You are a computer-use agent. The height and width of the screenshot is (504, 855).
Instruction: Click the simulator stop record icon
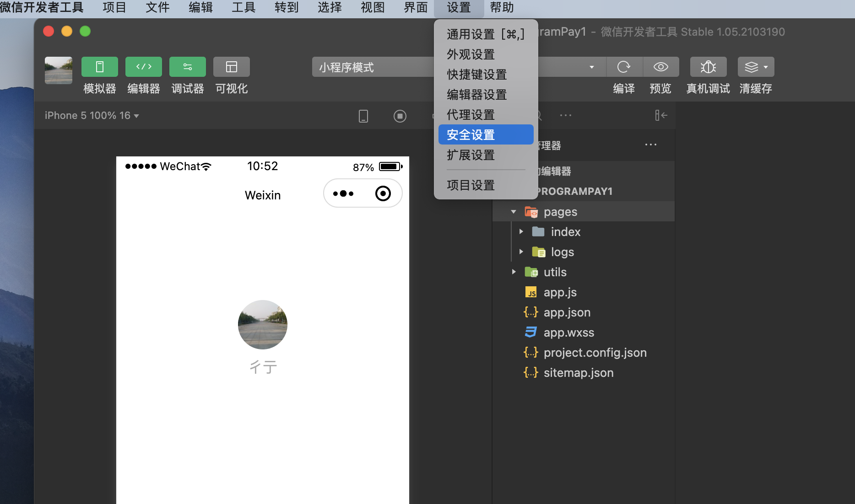[x=400, y=116]
